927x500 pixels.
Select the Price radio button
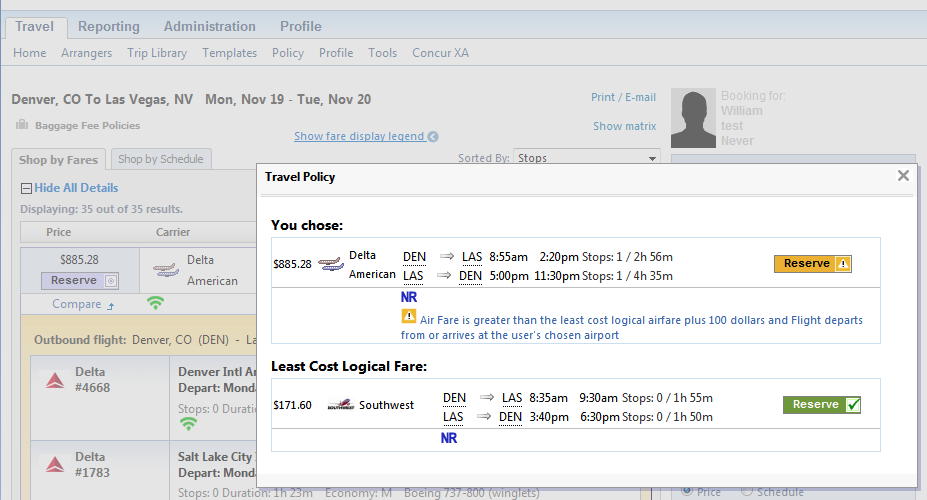coord(686,491)
